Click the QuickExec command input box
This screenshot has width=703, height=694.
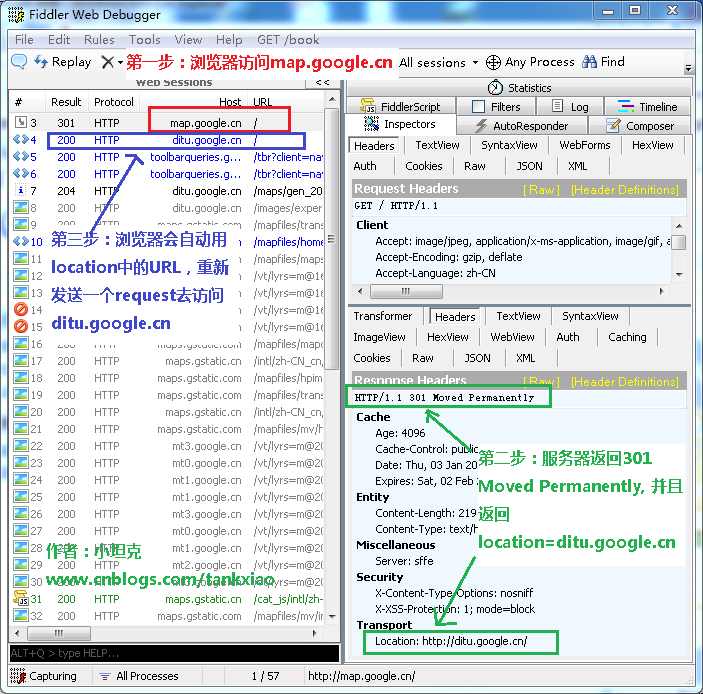coord(174,653)
